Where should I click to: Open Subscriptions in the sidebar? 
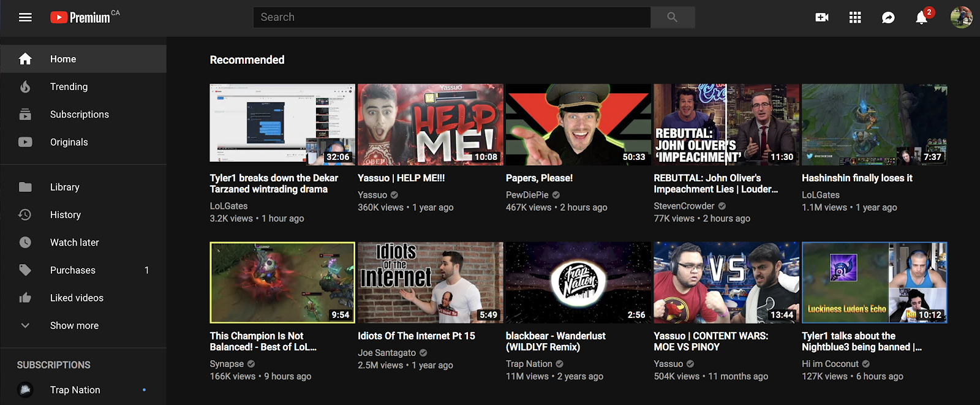pos(83,114)
